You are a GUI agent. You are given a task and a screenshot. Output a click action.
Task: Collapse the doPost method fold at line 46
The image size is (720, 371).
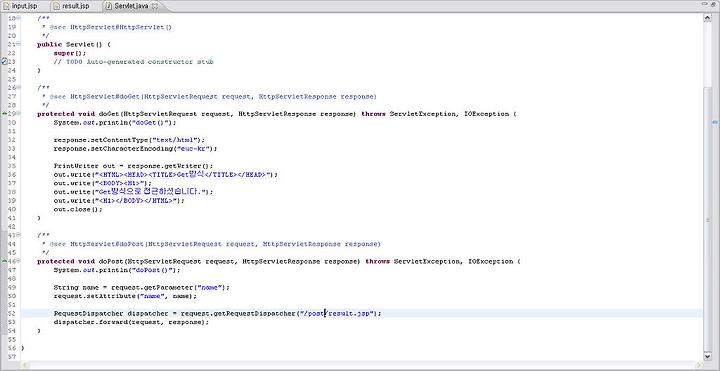point(19,261)
